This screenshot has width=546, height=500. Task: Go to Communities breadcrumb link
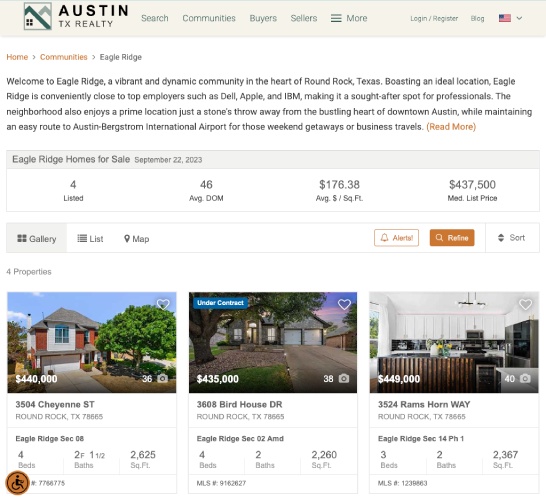(x=63, y=57)
